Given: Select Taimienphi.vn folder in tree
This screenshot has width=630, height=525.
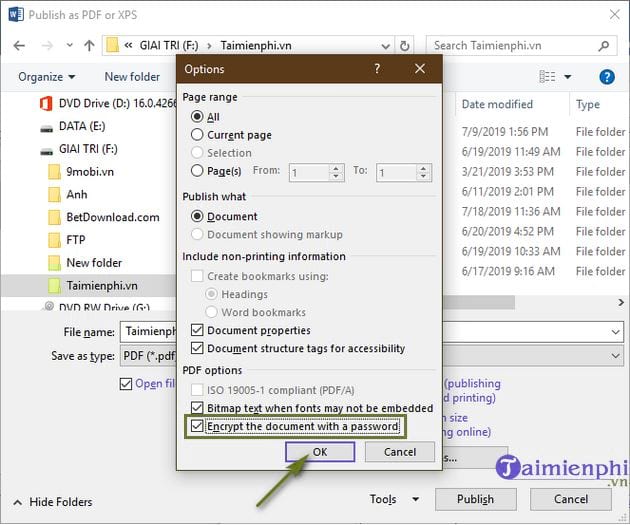Looking at the screenshot, I should pos(93,286).
